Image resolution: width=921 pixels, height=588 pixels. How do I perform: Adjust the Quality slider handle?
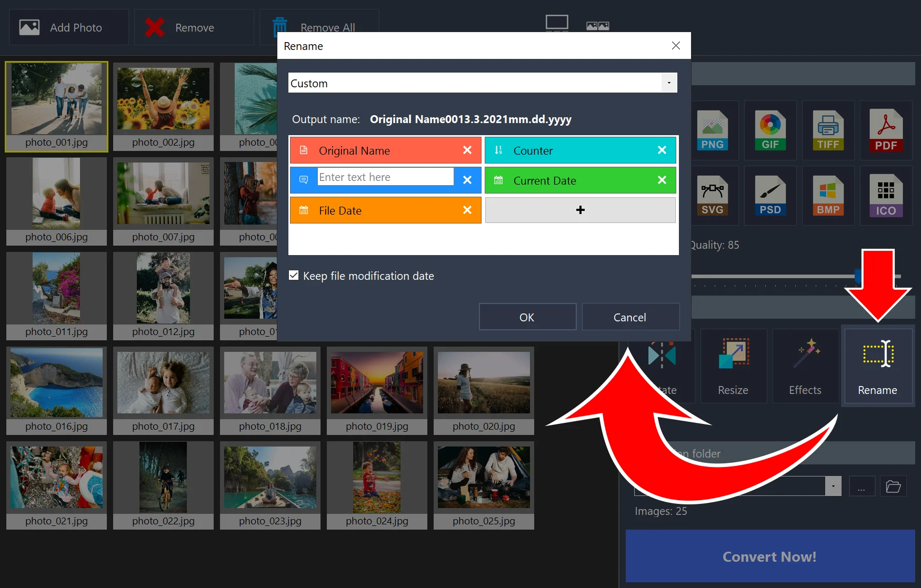click(x=858, y=276)
